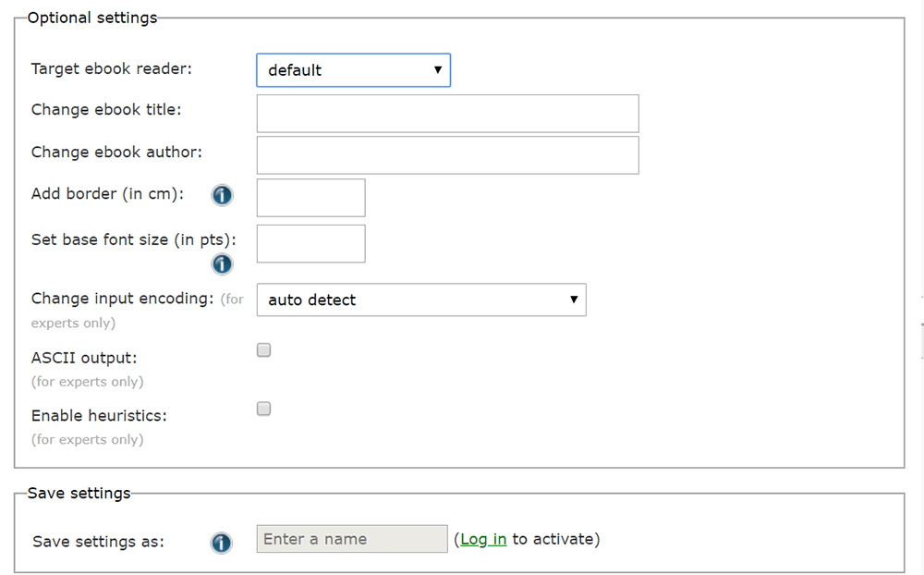
Task: Focus the Change ebook title text field
Action: 447,114
